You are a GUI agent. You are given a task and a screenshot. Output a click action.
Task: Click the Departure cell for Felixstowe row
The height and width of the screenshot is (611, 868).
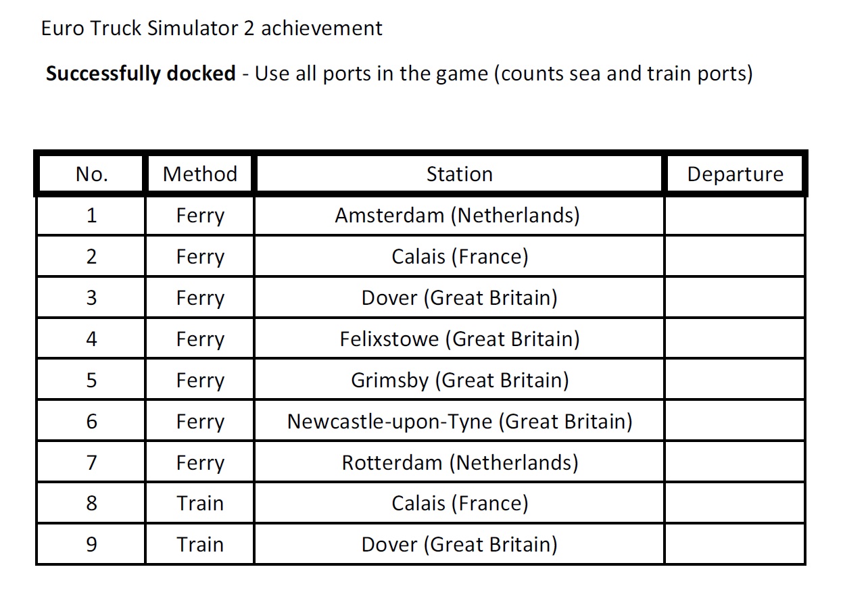735,339
